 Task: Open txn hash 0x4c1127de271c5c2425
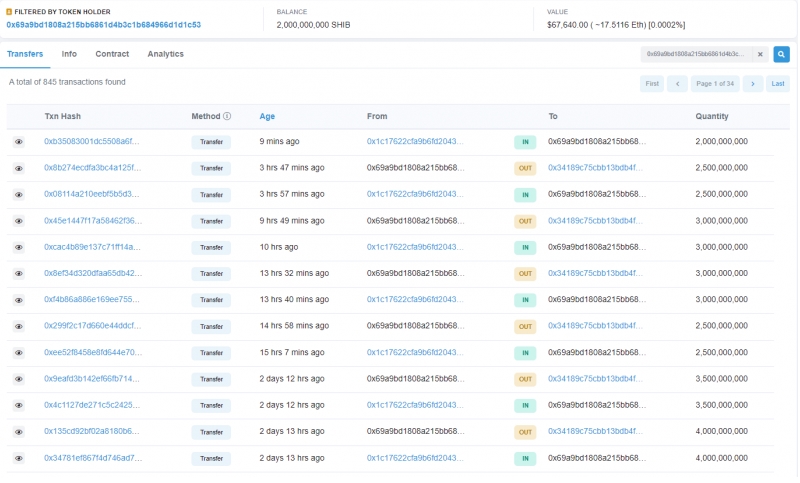click(x=91, y=405)
